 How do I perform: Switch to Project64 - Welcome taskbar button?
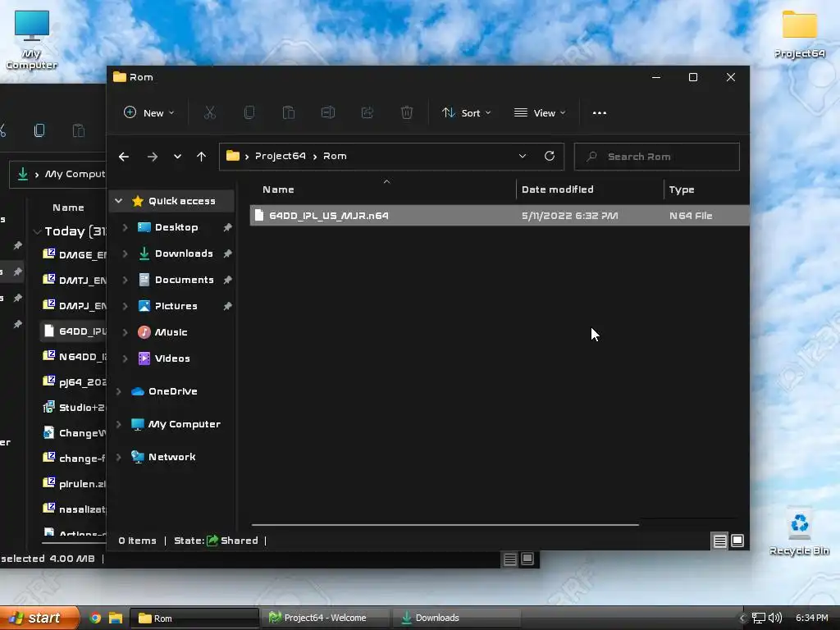coord(325,618)
